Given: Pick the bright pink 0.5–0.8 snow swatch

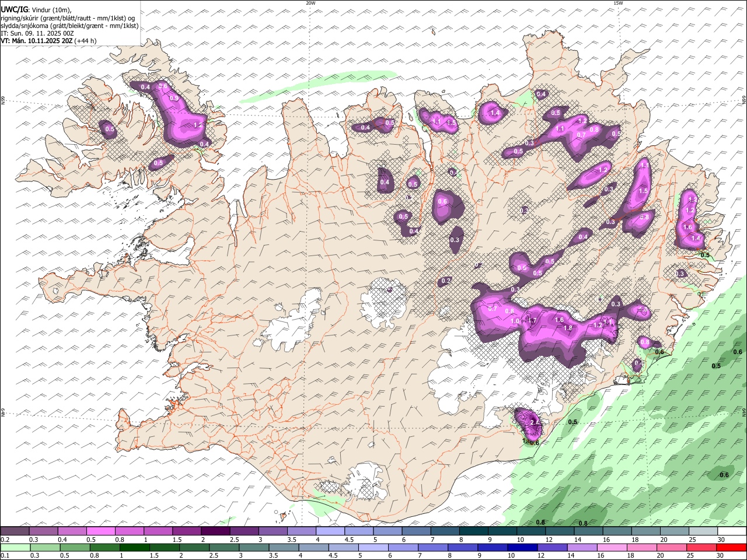Looking at the screenshot, I should pyautogui.click(x=100, y=531).
